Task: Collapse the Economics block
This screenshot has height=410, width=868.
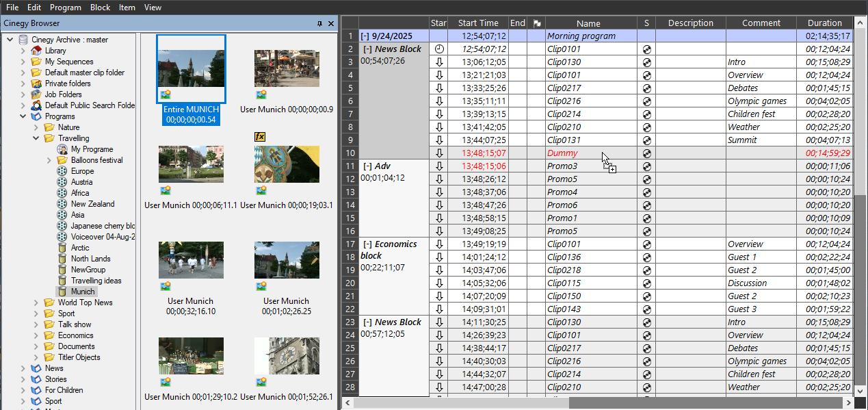Action: pos(367,244)
